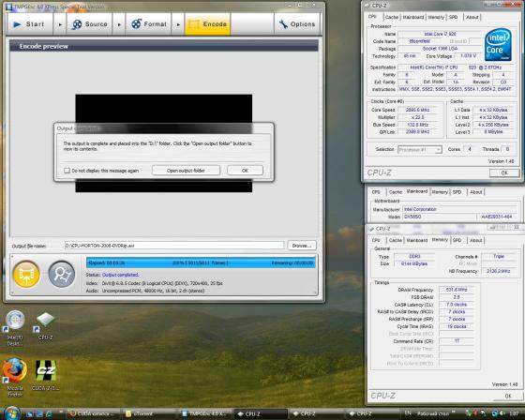Click the round grey preview magnifier button

[62, 275]
